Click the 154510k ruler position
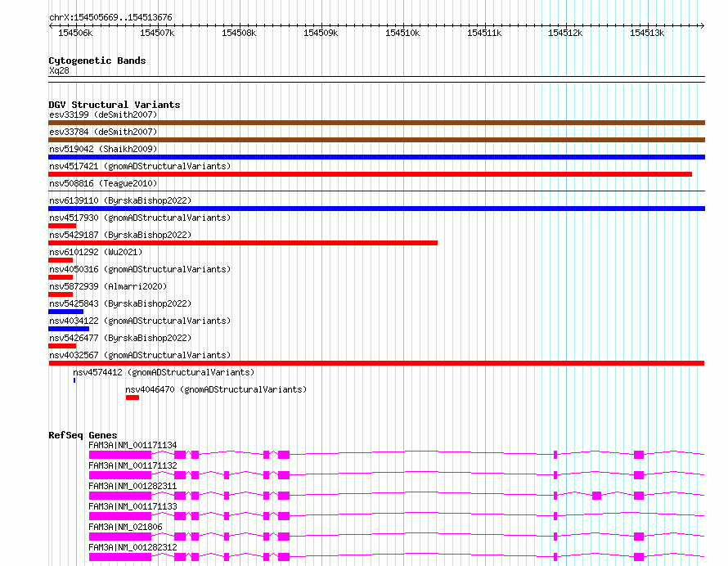 click(x=402, y=33)
